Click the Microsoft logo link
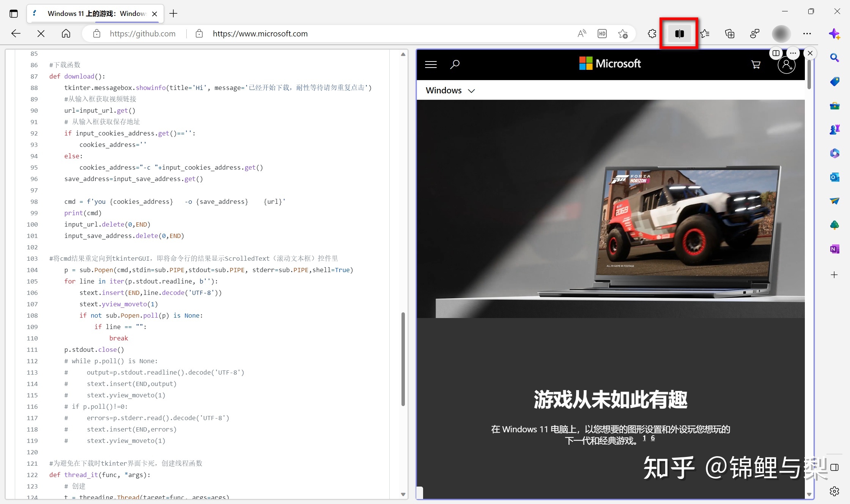This screenshot has width=850, height=504. click(x=610, y=63)
